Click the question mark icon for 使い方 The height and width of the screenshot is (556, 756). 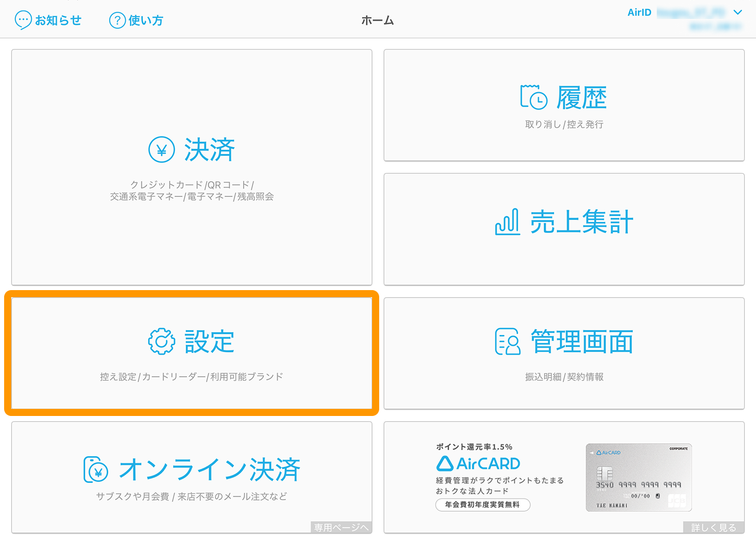(x=118, y=20)
